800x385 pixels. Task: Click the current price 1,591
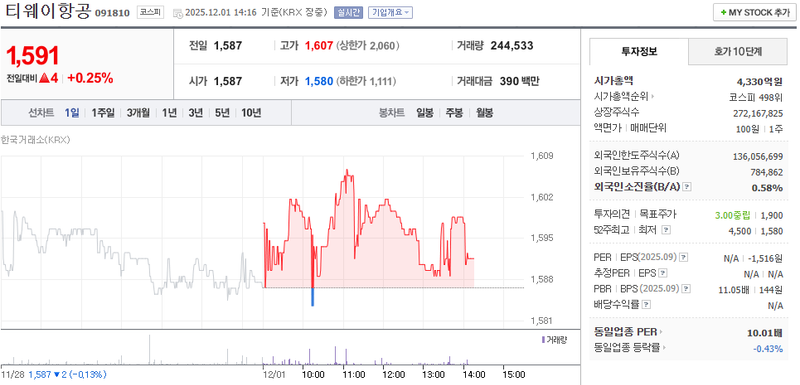click(x=33, y=56)
